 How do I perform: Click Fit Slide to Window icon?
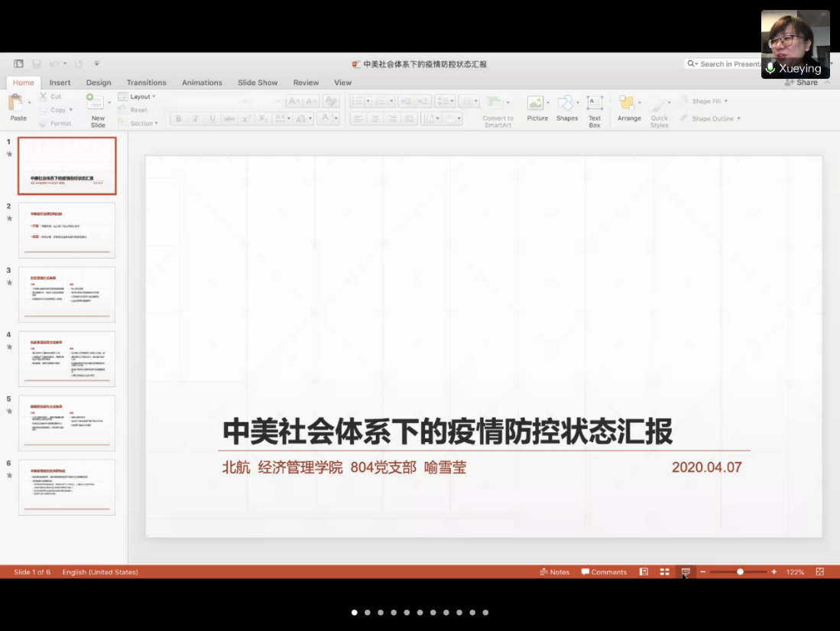[820, 572]
